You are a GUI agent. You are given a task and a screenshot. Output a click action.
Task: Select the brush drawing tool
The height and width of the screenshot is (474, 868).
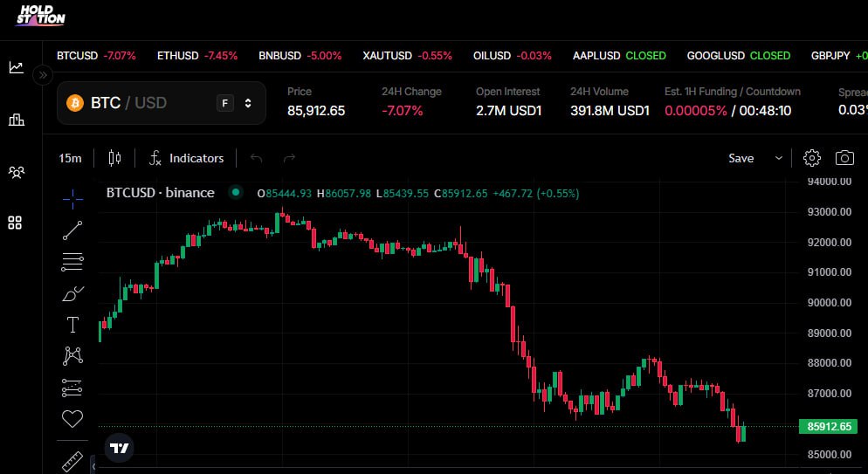[x=72, y=293]
